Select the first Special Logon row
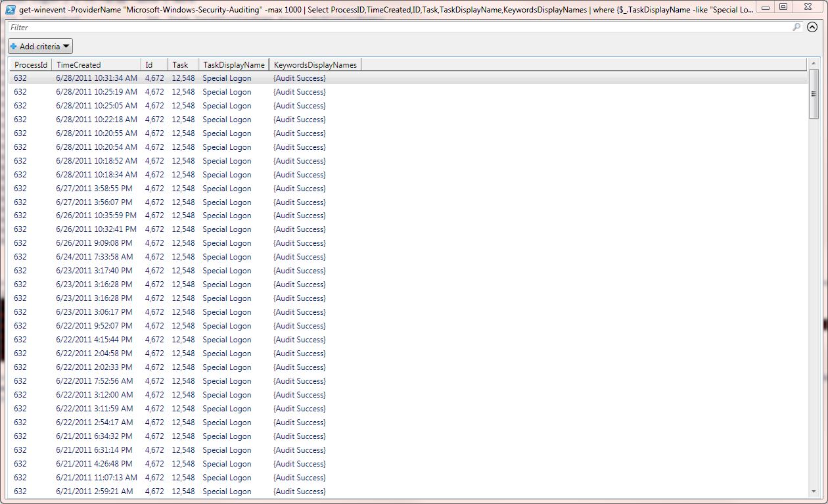Screen dimensions: 828x504 click(x=197, y=78)
